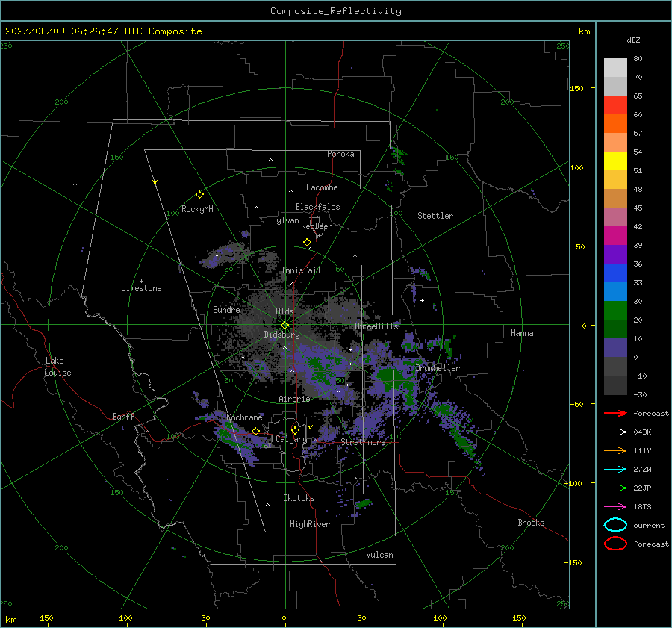The image size is (672, 628).
Task: Click the yellow diamond marker near Cochrane
Action: pyautogui.click(x=255, y=431)
